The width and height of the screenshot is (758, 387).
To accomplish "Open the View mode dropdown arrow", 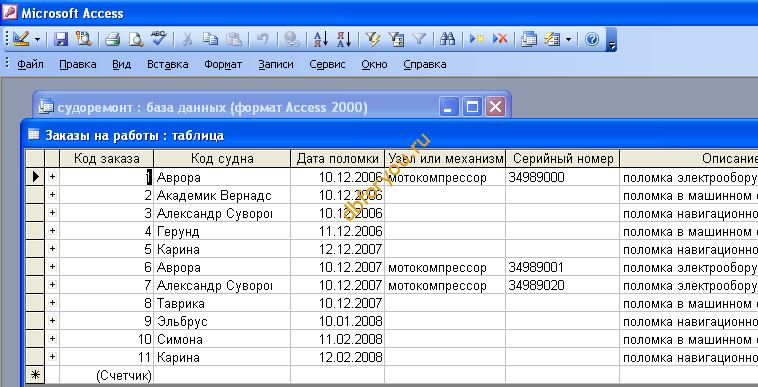I will coord(37,39).
